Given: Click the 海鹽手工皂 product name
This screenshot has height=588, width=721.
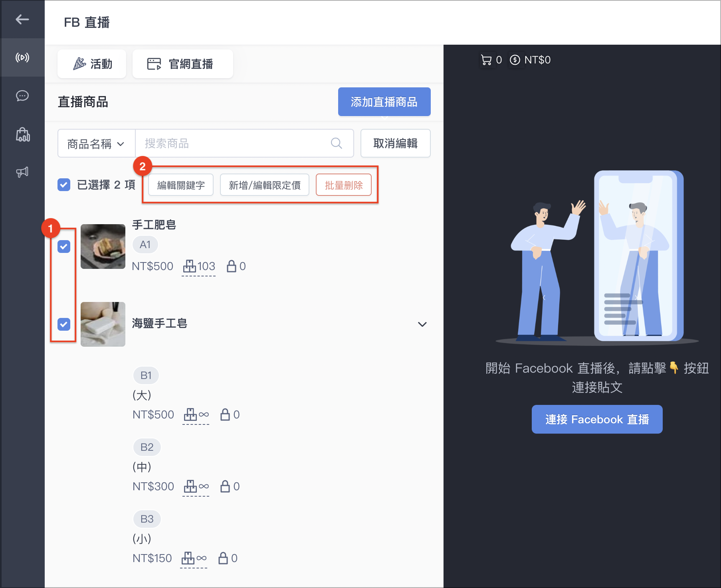Looking at the screenshot, I should click(x=160, y=323).
